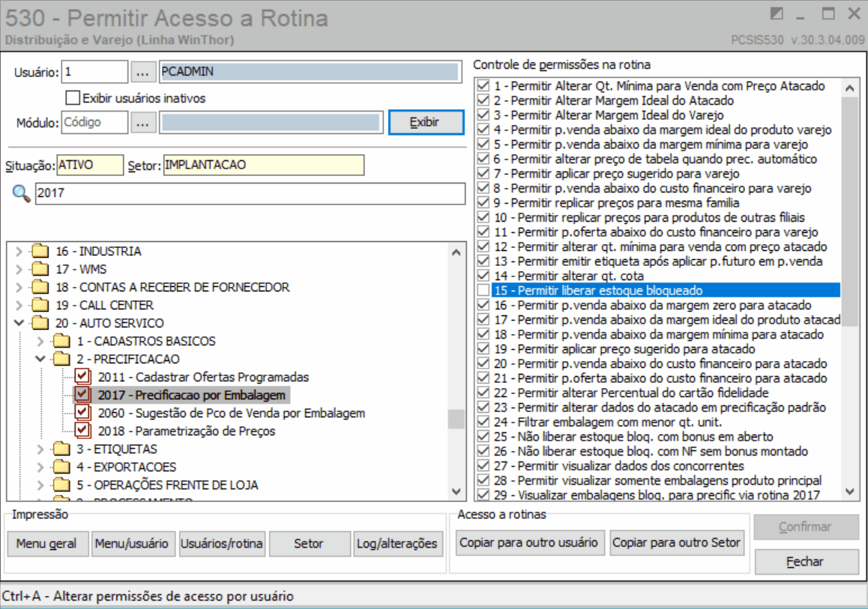868x609 pixels.
Task: Uncheck permission 14 - Permitir alterar qt. cota
Action: pyautogui.click(x=483, y=276)
